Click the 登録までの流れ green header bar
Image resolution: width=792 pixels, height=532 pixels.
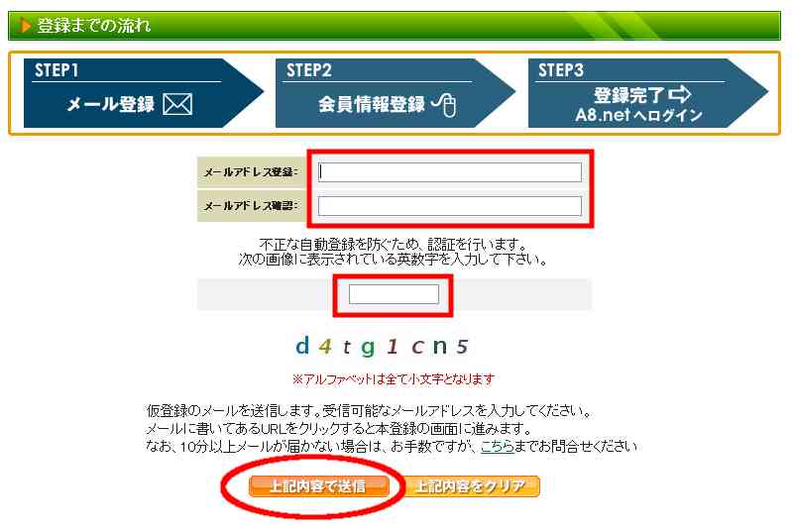[x=395, y=25]
